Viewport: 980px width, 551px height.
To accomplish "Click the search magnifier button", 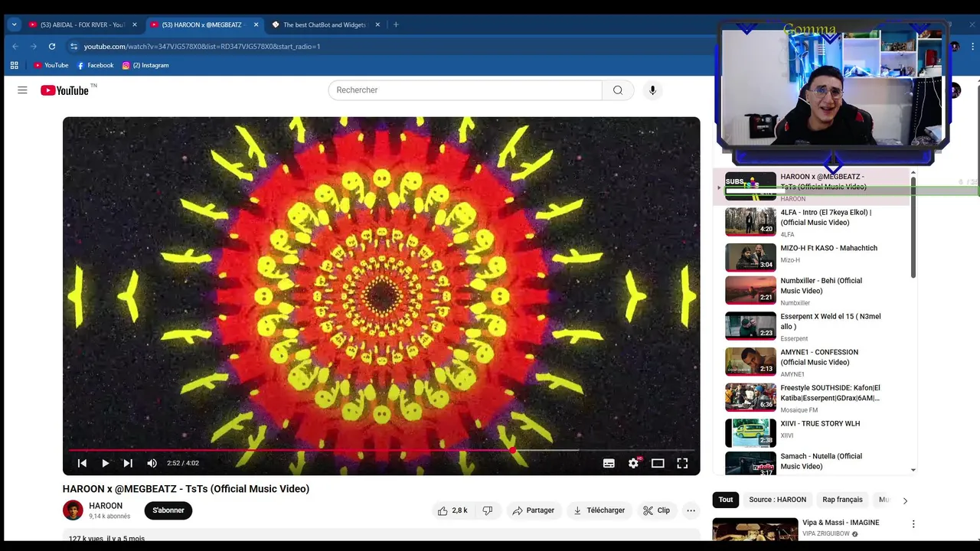I will [618, 90].
